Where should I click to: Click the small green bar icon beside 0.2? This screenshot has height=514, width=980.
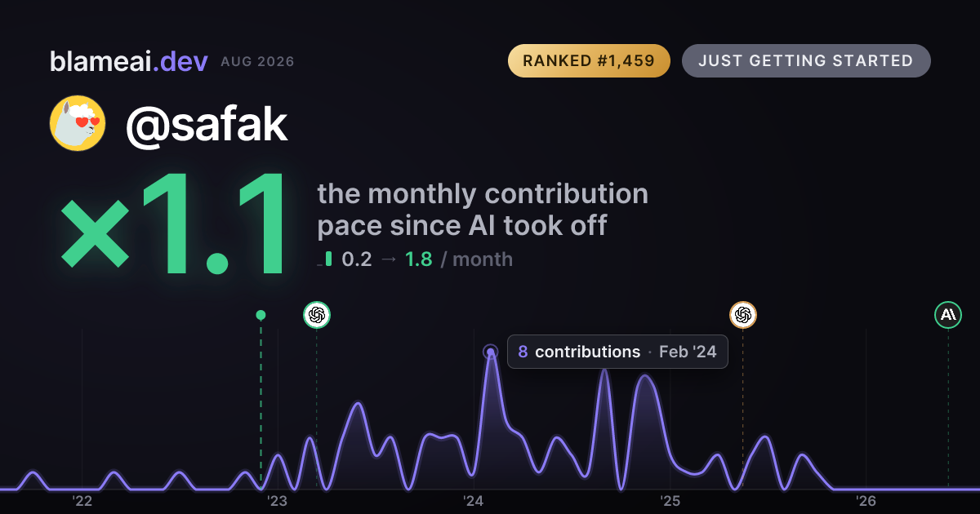(328, 259)
